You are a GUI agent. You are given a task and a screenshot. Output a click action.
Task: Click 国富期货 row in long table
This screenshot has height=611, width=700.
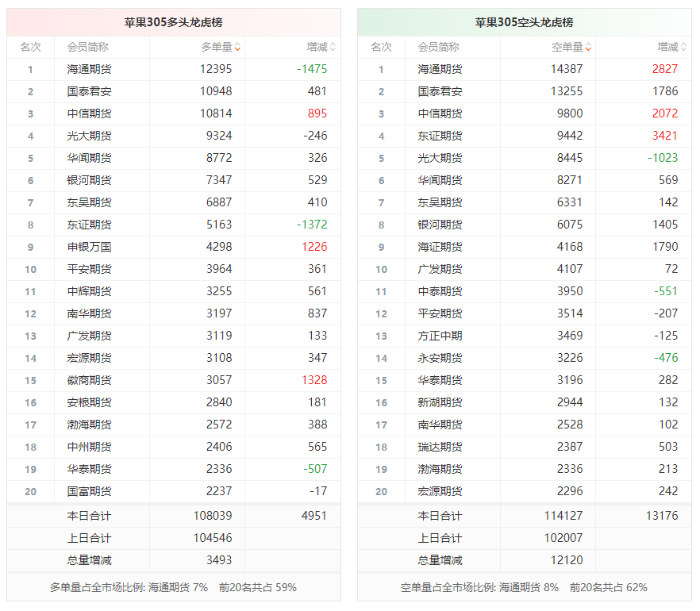pos(89,491)
